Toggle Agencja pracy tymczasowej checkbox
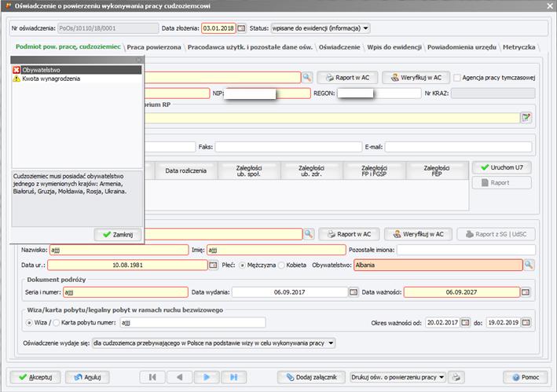Screen dimensions: 557x392 [x=457, y=78]
